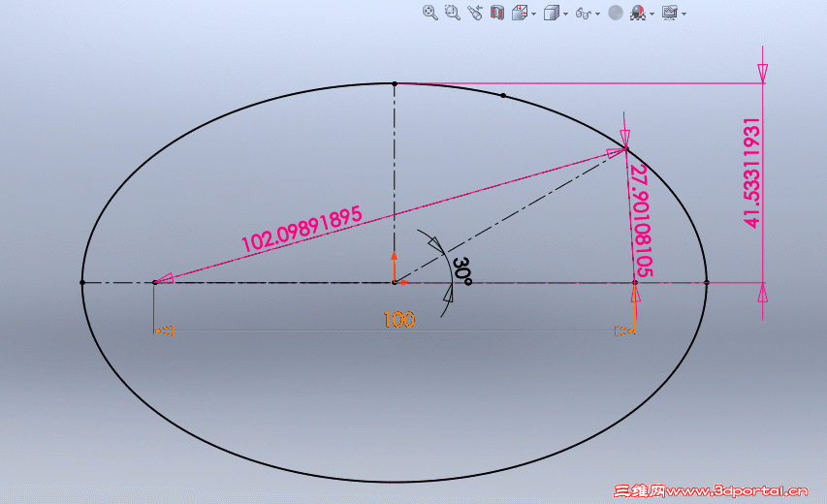
Task: Expand the Hide/Show Items dropdown arrow
Action: coord(597,14)
